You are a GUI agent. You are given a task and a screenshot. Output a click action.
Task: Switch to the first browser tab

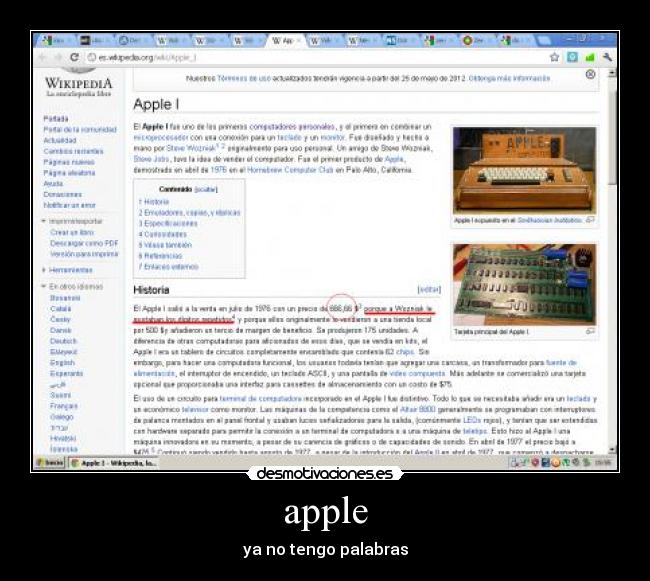point(57,41)
